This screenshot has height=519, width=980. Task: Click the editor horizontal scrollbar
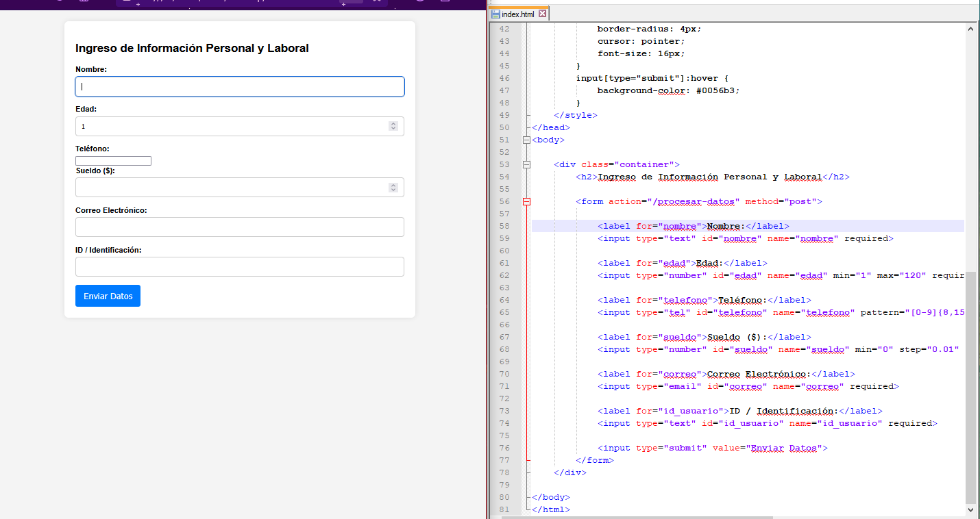point(637,517)
